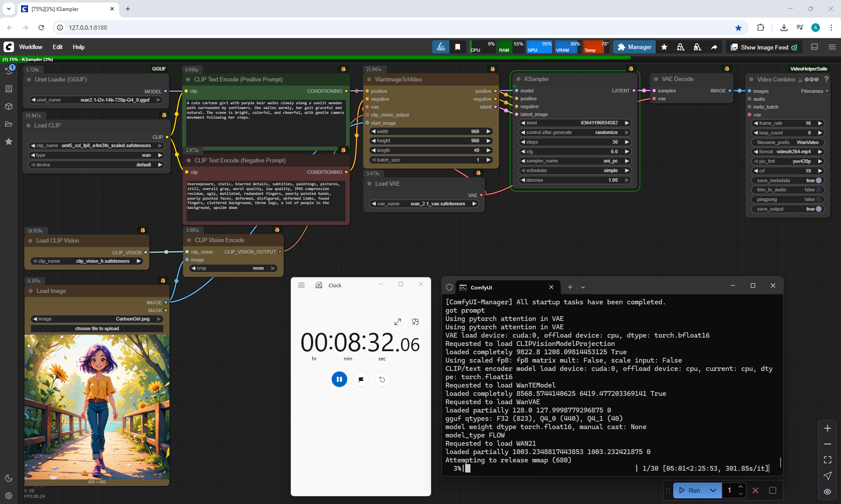Image resolution: width=841 pixels, height=504 pixels.
Task: Open the queue history sidebar icon
Action: (x=9, y=71)
